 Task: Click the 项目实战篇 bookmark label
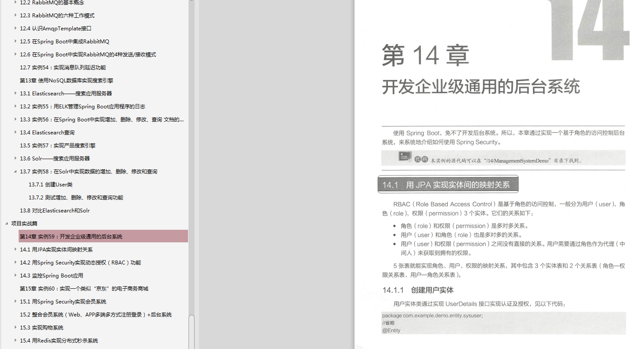pyautogui.click(x=24, y=224)
